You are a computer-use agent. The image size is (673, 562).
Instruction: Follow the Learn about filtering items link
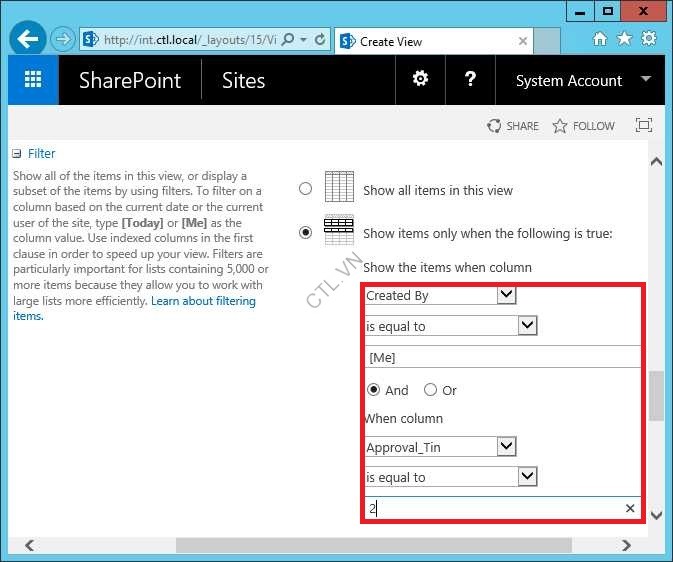coord(203,301)
